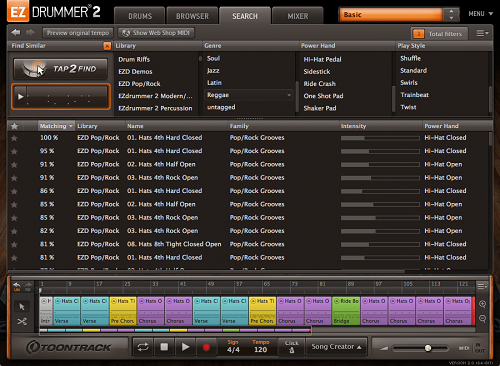
Task: Open the Matching column sort dropdown
Action: 71,126
